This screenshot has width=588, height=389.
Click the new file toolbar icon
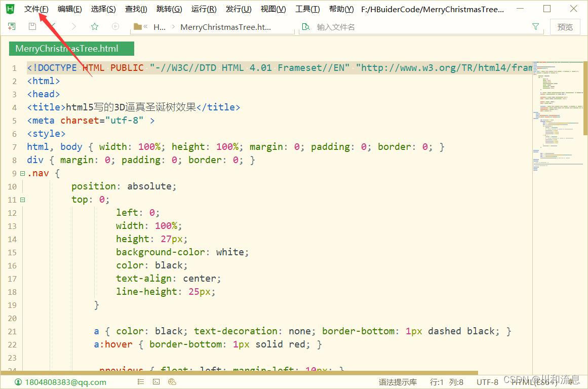tap(12, 26)
